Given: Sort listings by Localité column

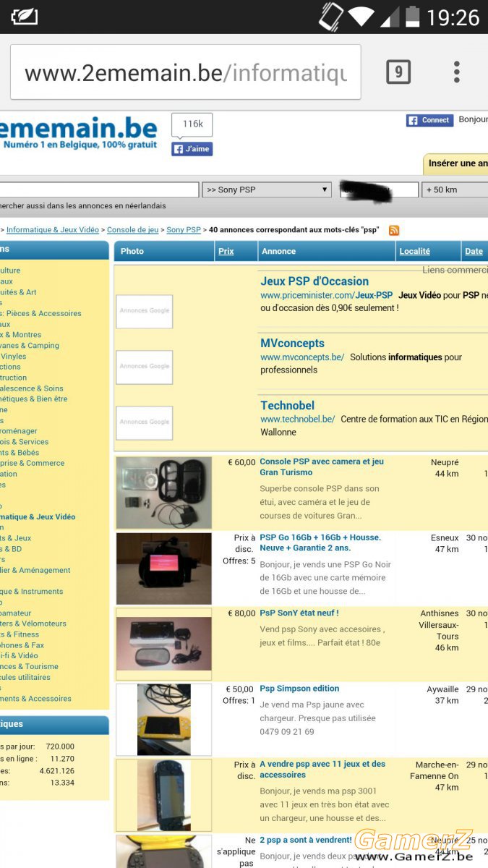Looking at the screenshot, I should (x=414, y=251).
